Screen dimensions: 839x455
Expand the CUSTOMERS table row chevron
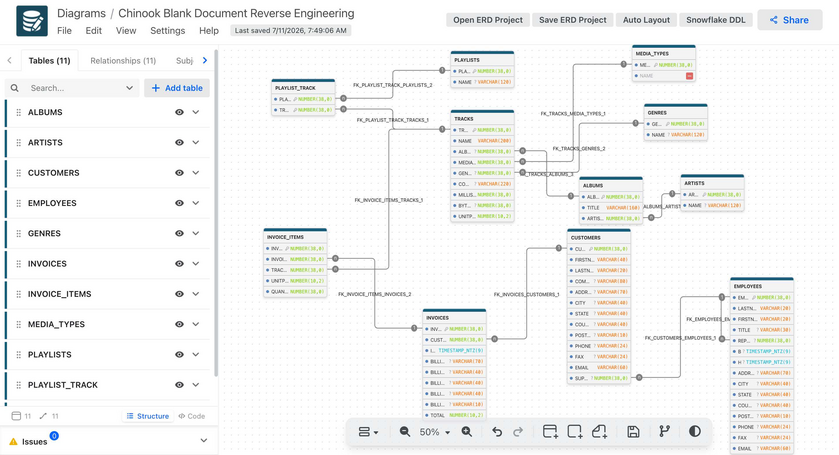pos(196,173)
